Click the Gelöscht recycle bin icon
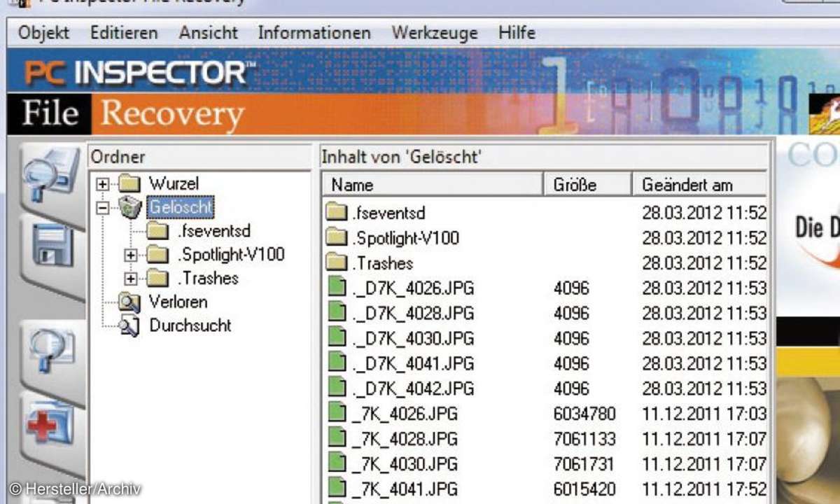Viewport: 840px width, 504px height. [130, 207]
